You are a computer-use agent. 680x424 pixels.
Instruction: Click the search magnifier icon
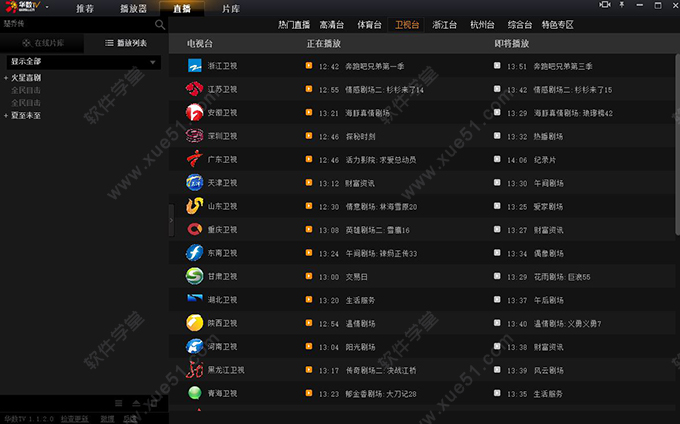coord(160,25)
